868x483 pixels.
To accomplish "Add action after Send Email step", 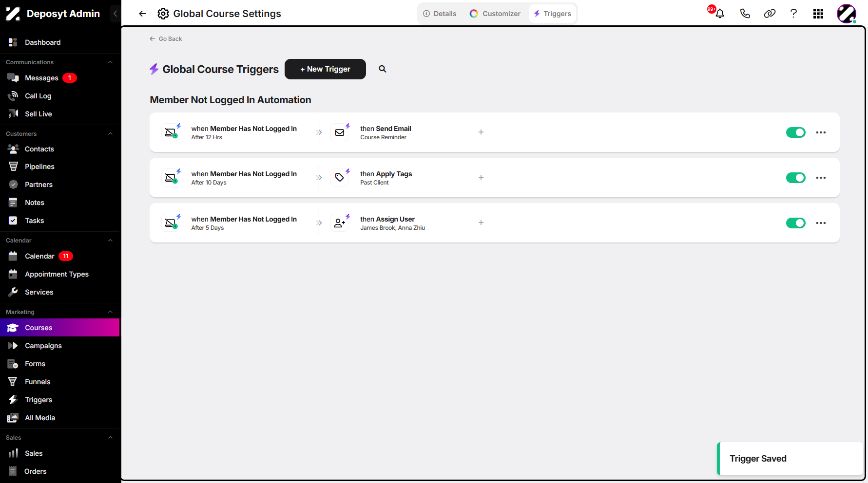I will click(481, 132).
